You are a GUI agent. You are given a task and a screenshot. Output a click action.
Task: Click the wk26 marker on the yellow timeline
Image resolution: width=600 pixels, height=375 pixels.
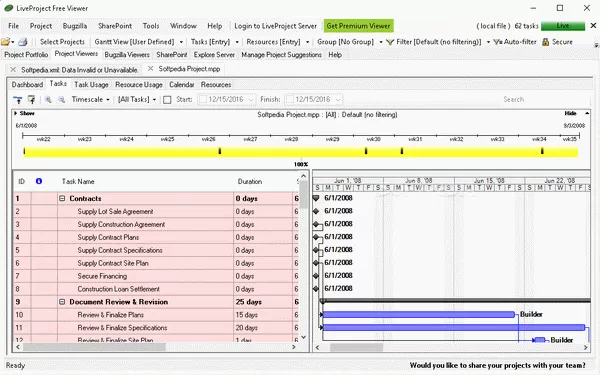(220, 152)
